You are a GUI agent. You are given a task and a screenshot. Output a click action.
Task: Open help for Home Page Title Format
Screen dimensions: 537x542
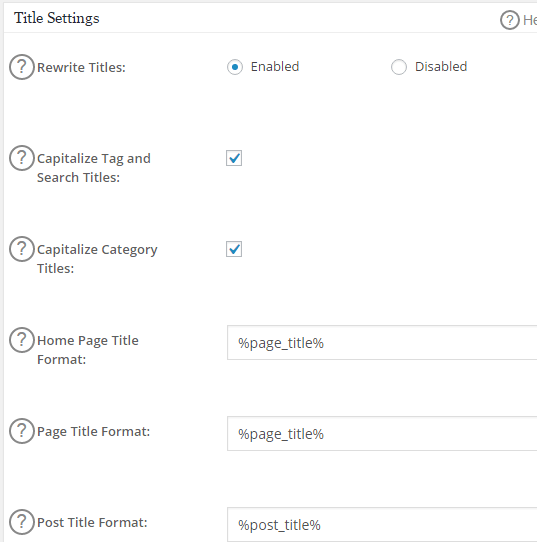pyautogui.click(x=22, y=340)
